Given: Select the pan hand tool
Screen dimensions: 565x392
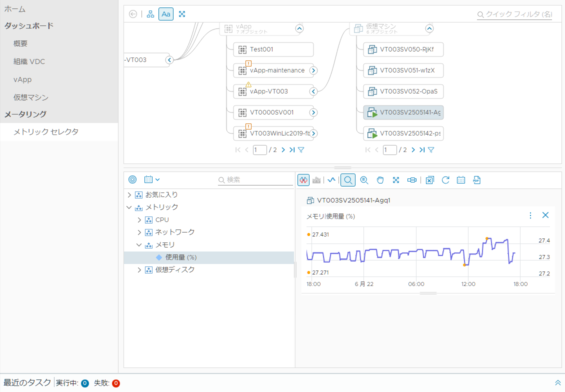Looking at the screenshot, I should 380,180.
